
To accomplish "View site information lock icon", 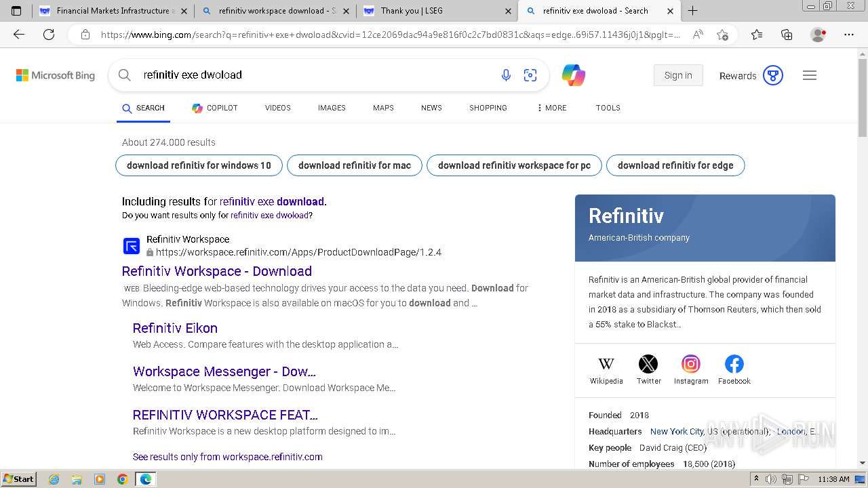I will pyautogui.click(x=85, y=35).
